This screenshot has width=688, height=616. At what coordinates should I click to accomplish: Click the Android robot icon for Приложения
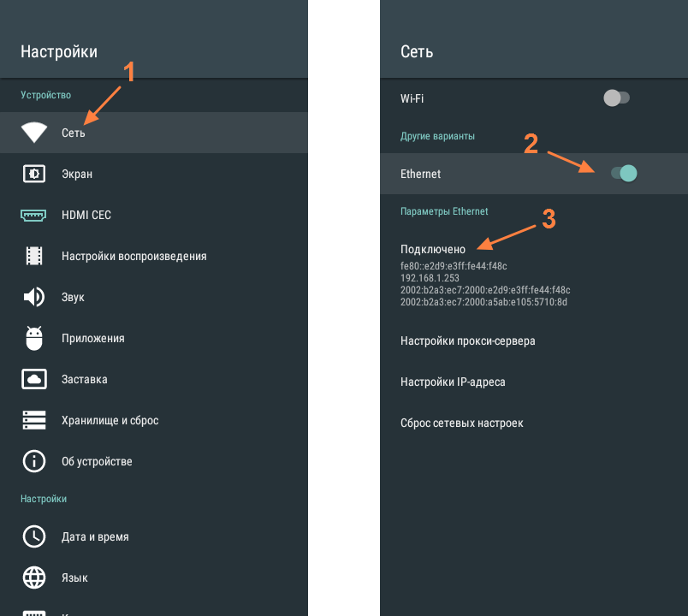click(34, 338)
